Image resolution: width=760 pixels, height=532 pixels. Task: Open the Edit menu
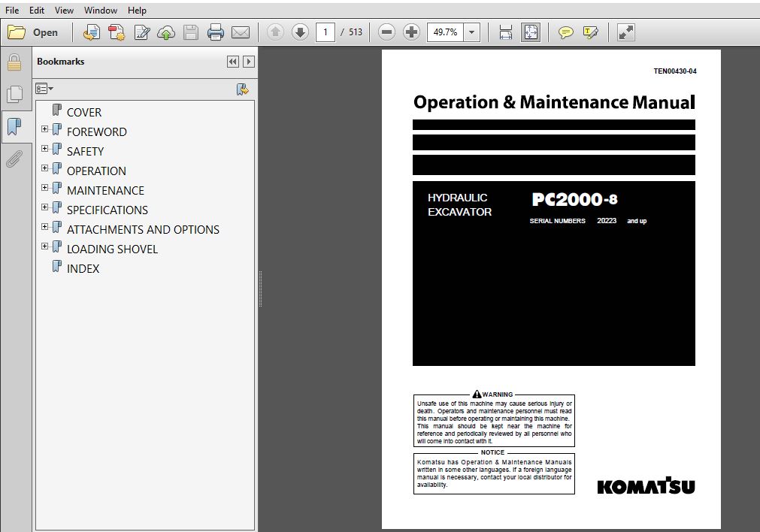36,11
